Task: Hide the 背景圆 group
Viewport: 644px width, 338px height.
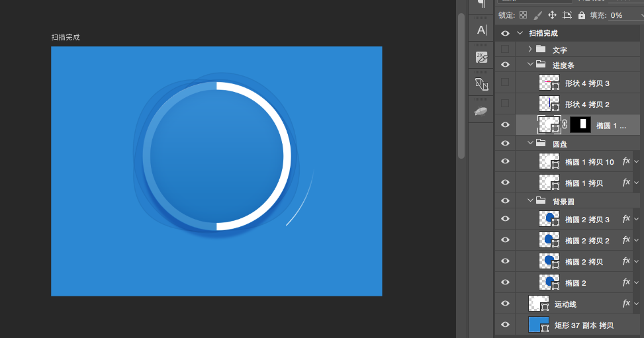Action: (x=505, y=201)
